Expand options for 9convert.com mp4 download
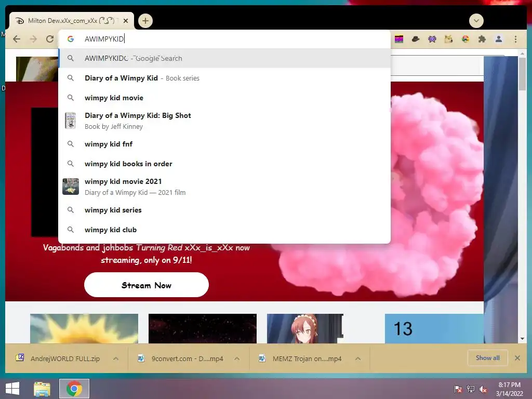The image size is (532, 399). 237,358
